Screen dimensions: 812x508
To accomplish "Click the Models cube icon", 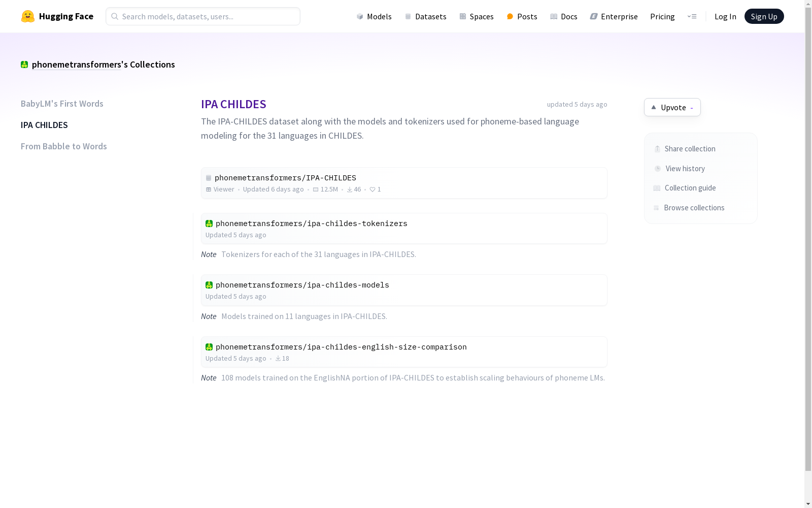I will pyautogui.click(x=360, y=16).
